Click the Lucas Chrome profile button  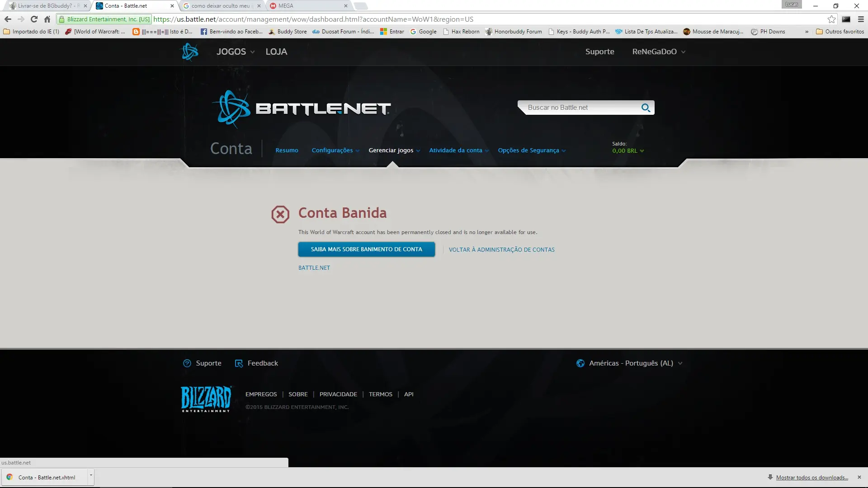(x=792, y=4)
